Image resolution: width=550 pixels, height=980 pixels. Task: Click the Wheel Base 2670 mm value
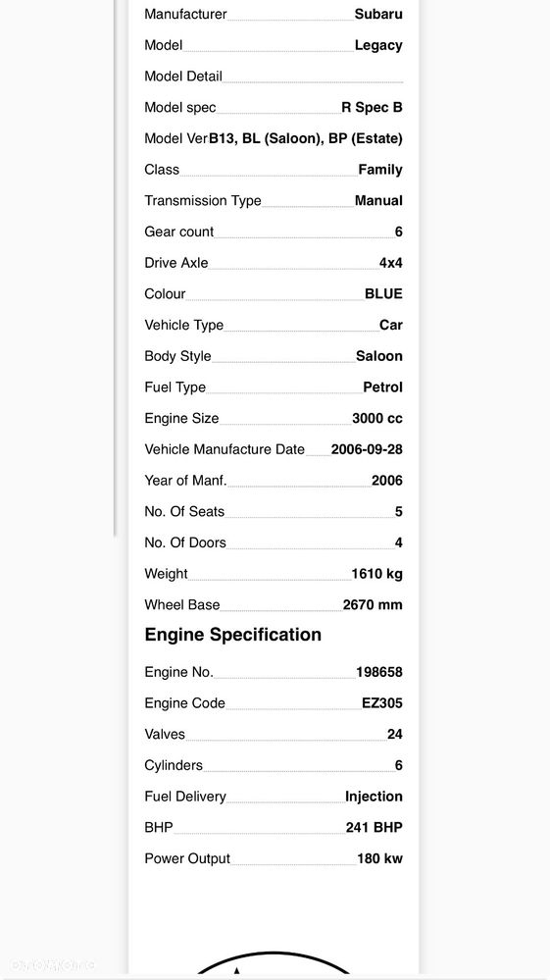[373, 605]
